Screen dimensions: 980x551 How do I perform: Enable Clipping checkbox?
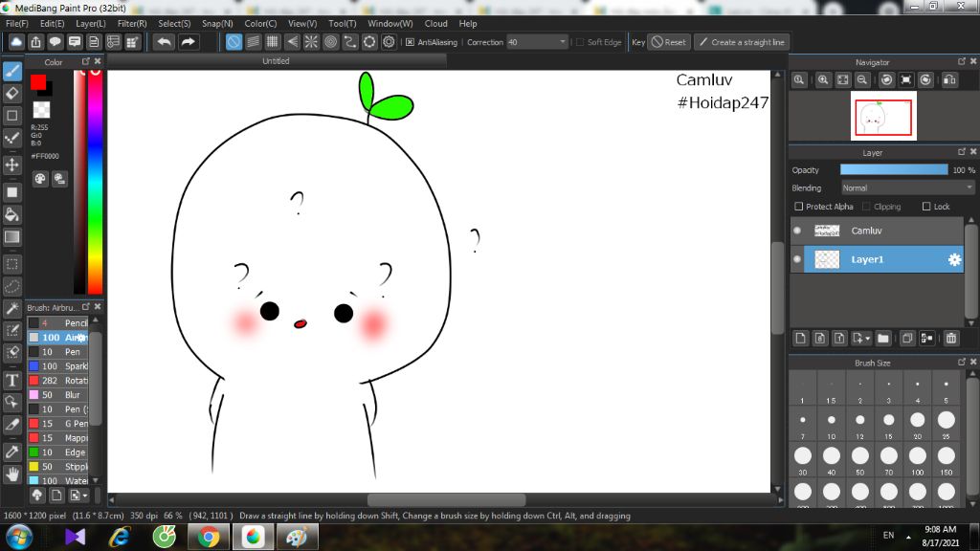(x=866, y=207)
